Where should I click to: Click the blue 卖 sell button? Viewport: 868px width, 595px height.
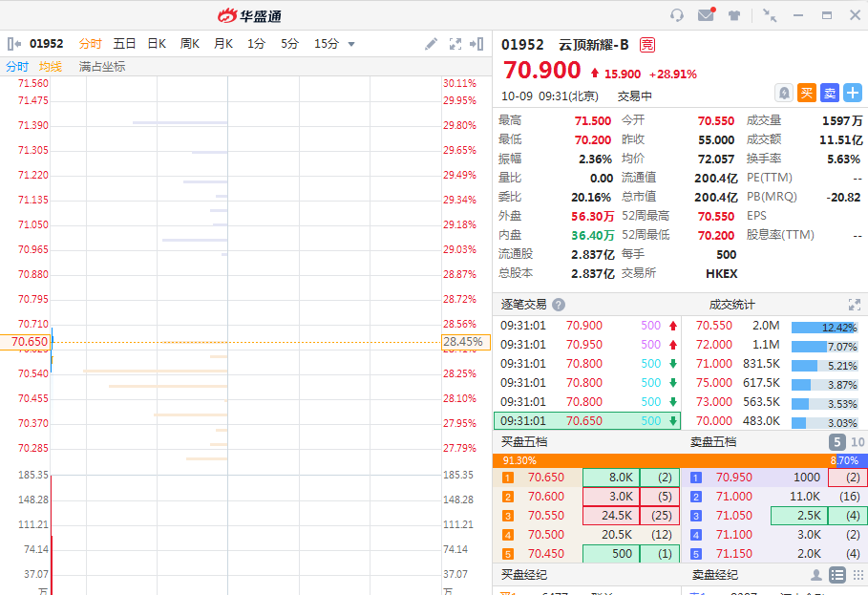(830, 93)
